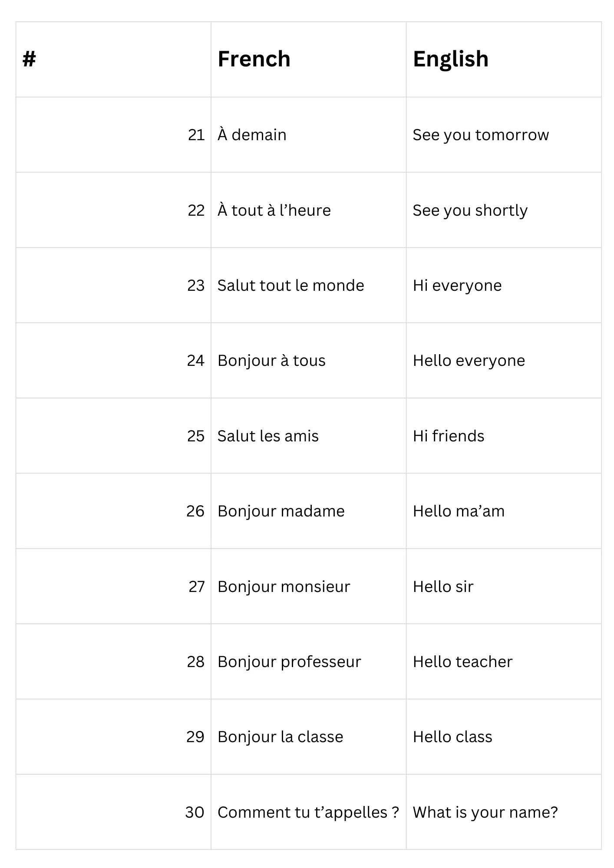Click the phrase Bonjour la classe
The width and height of the screenshot is (614, 868).
[x=280, y=737]
